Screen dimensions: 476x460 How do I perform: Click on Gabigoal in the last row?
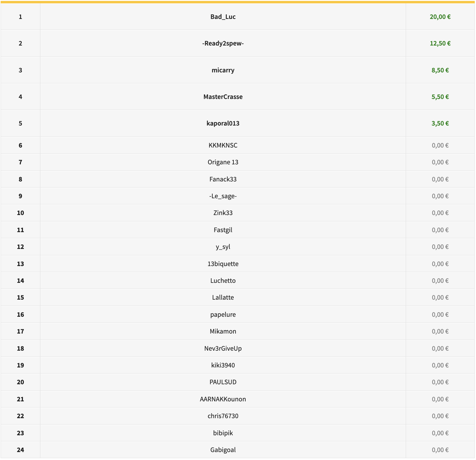point(223,450)
